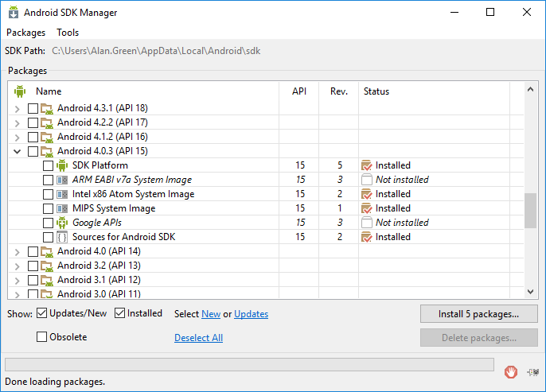Enable the Obsolete checkbox
Screen dimensions: 546x392
42,337
